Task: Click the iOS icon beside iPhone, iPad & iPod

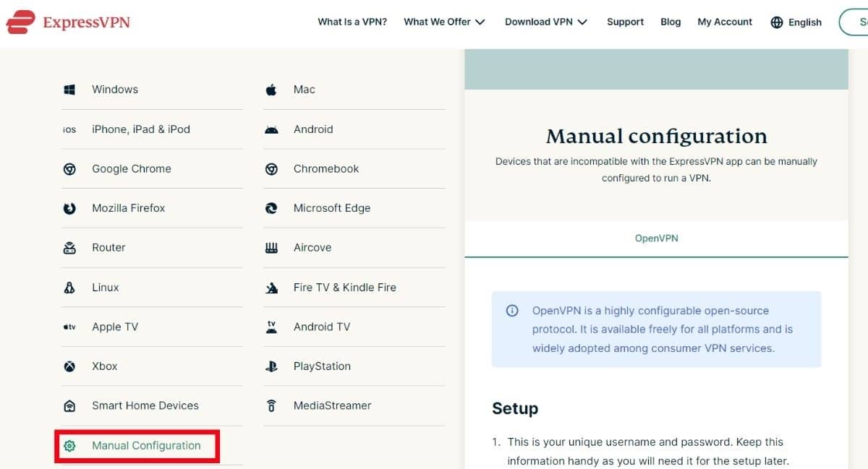Action: [x=69, y=130]
